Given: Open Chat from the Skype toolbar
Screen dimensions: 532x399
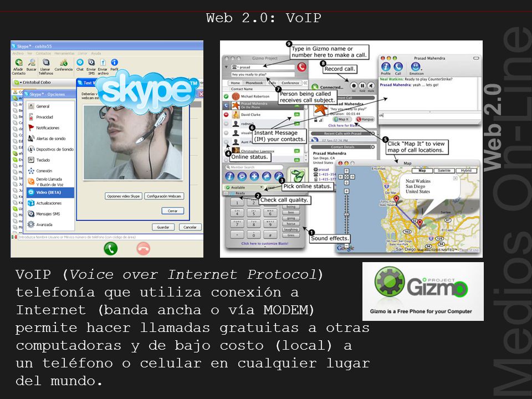Looking at the screenshot, I should point(80,65).
